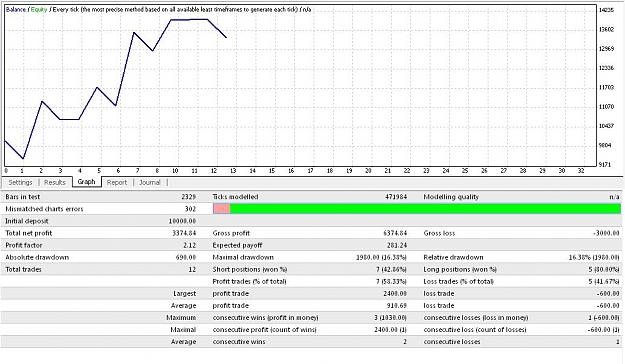Click the Maximal drawdown value 1980.00 (16.38%)

click(381, 257)
